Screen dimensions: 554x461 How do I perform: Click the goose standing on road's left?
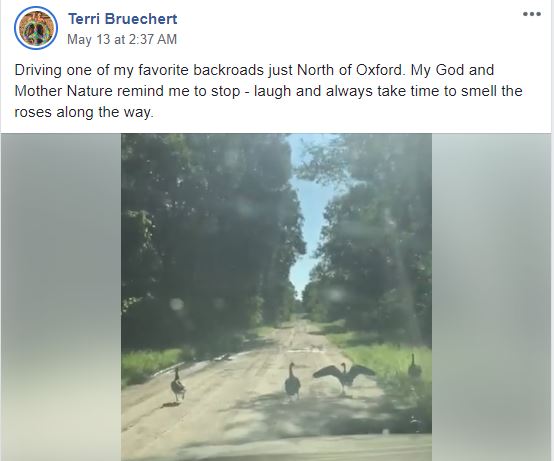coord(177,384)
